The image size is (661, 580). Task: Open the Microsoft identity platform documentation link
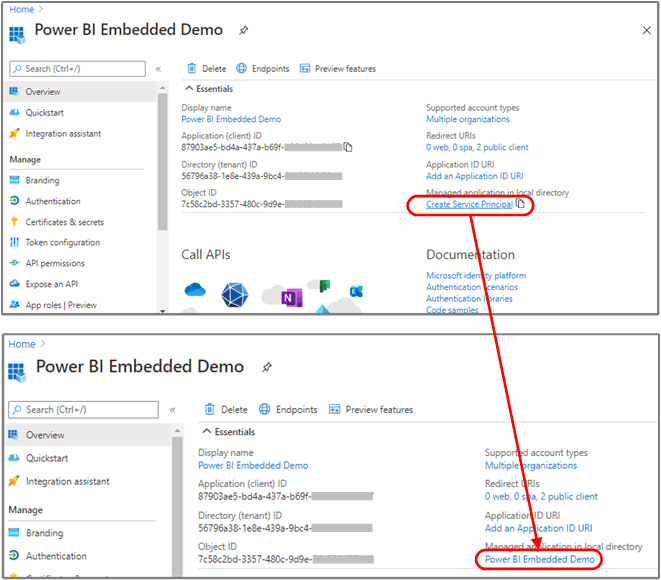[476, 275]
